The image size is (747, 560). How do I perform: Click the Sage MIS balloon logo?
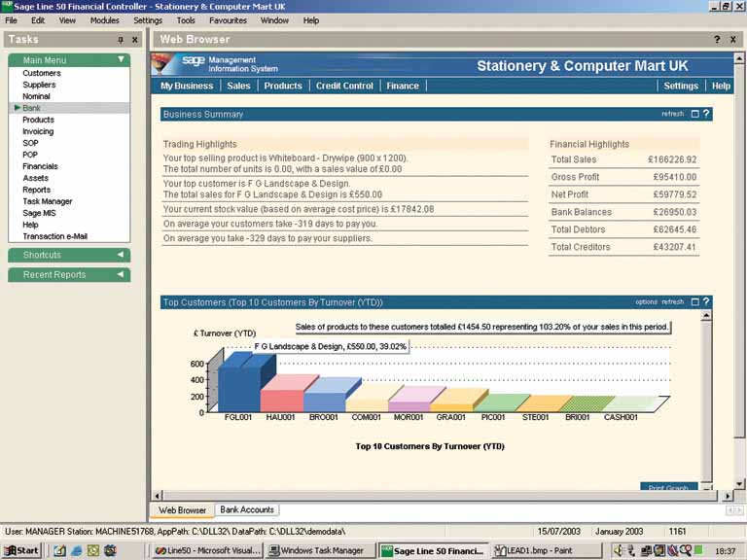[164, 64]
